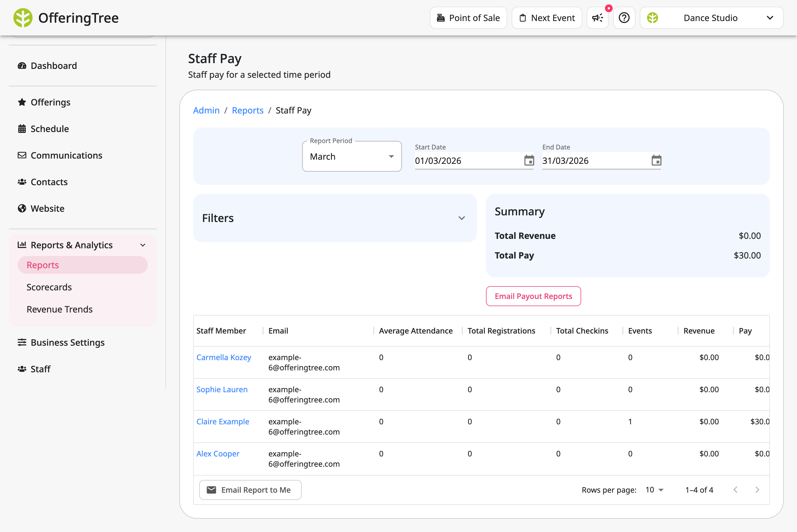Open Business Settings from the sidebar
Viewport: 797px width, 532px height.
(x=68, y=342)
